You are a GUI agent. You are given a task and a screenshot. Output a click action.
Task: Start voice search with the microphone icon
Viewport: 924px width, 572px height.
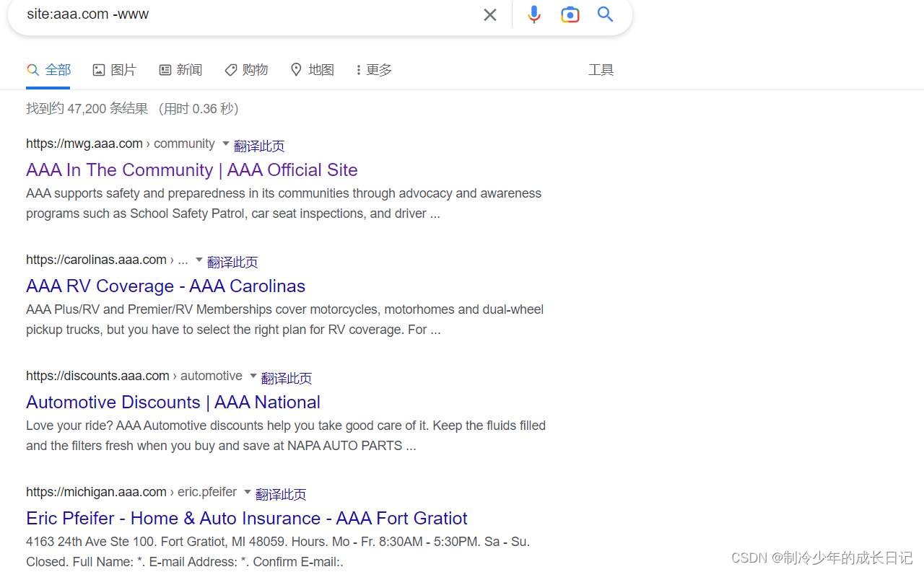coord(534,14)
